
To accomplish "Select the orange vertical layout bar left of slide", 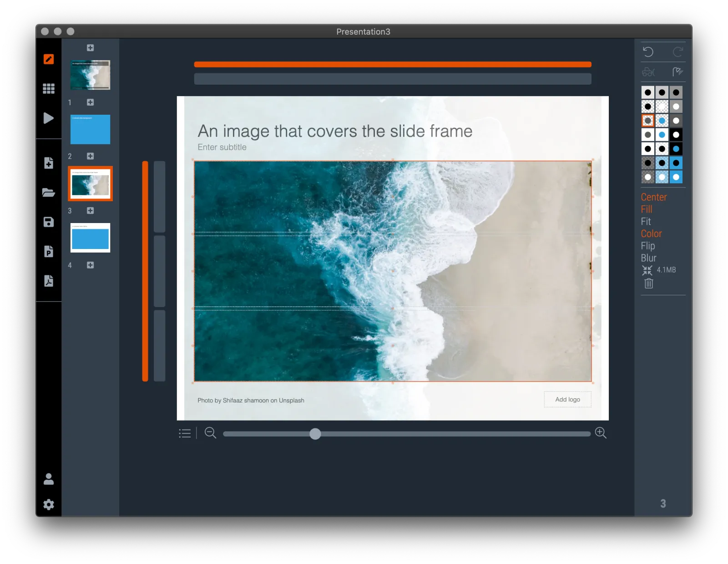I will coord(145,271).
